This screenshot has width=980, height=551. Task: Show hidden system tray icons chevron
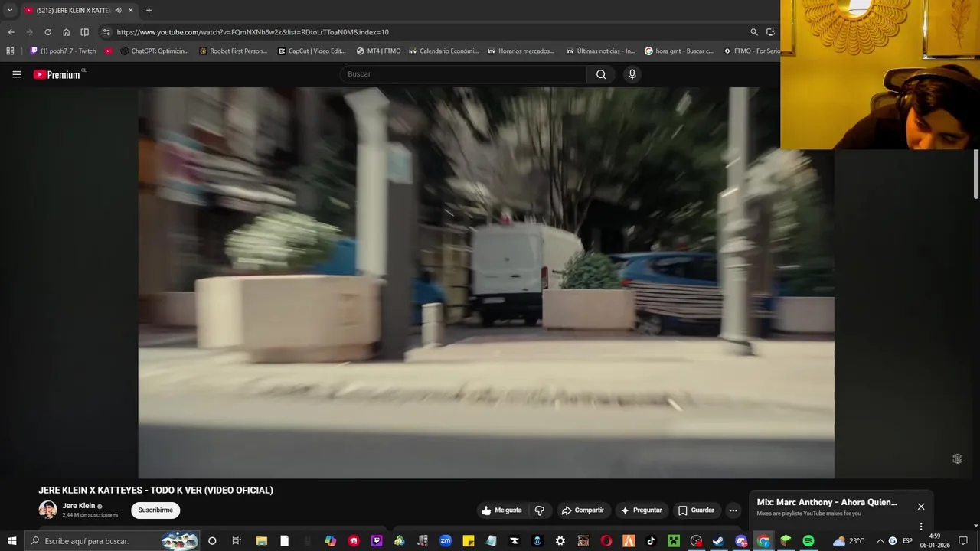pyautogui.click(x=880, y=541)
